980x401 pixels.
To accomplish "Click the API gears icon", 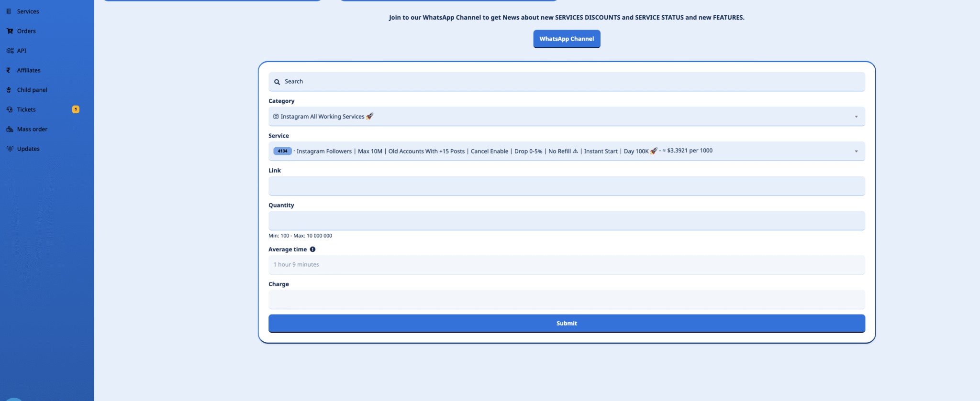I will (10, 51).
